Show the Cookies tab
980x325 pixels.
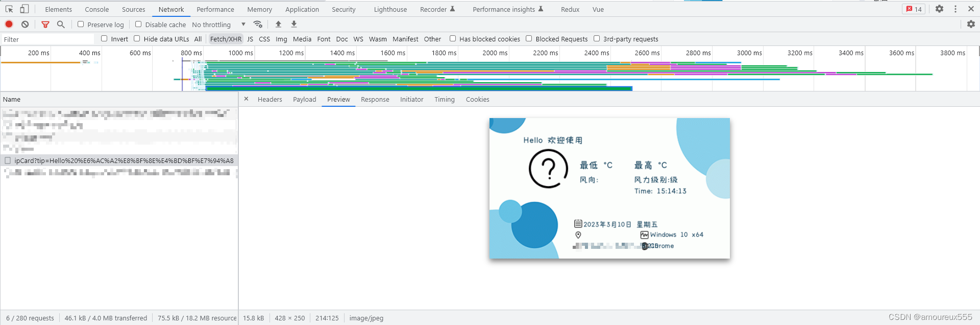pyautogui.click(x=478, y=99)
